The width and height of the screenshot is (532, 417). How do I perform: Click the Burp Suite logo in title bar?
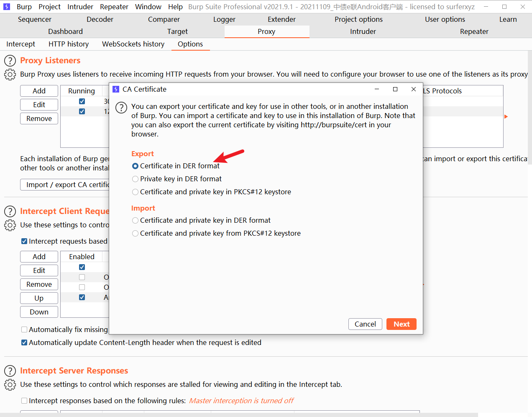[7, 7]
